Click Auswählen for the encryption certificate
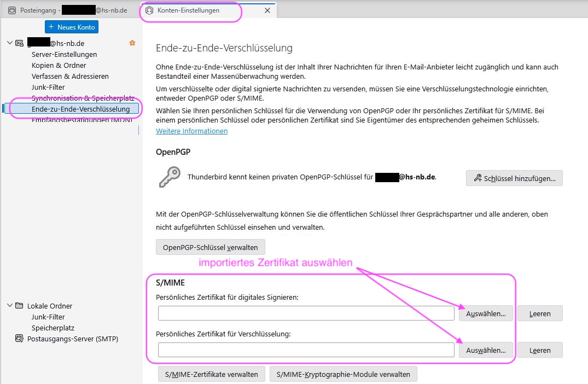The height and width of the screenshot is (384, 588). pos(486,350)
